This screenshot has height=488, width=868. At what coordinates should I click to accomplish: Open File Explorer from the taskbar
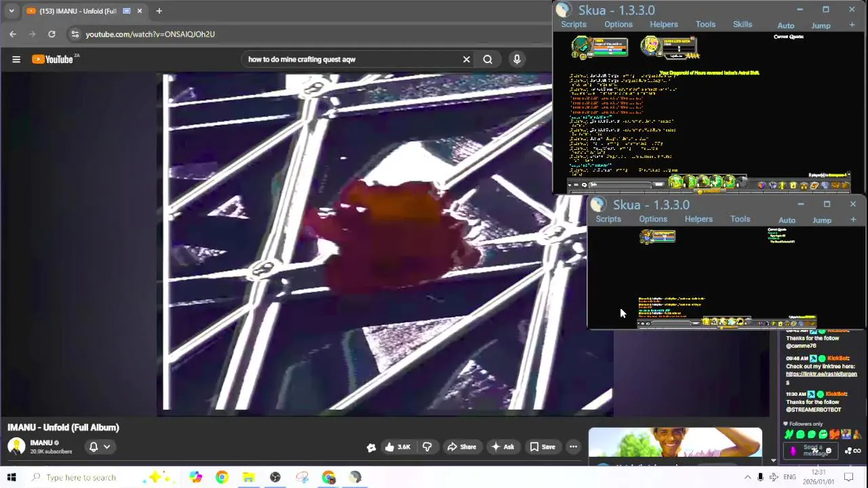(x=248, y=477)
